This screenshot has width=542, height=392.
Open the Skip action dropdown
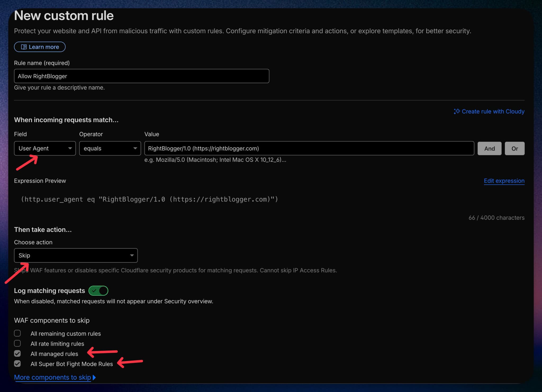76,255
